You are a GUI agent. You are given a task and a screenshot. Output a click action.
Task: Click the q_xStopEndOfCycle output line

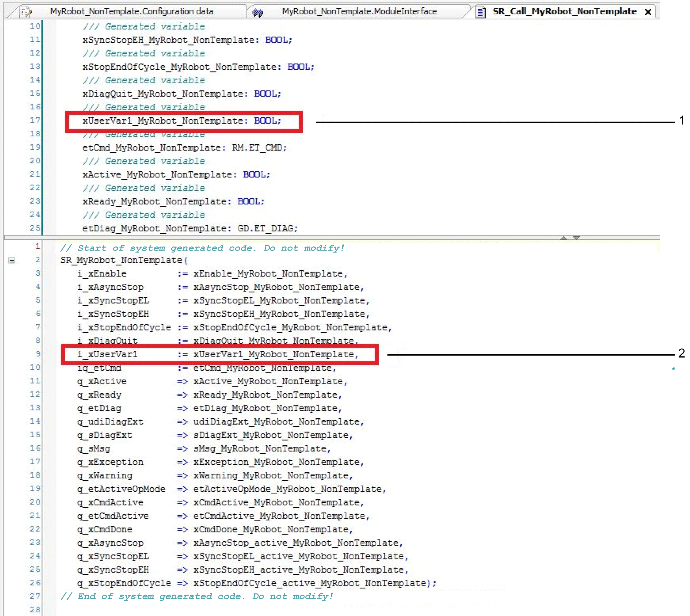tap(256, 583)
